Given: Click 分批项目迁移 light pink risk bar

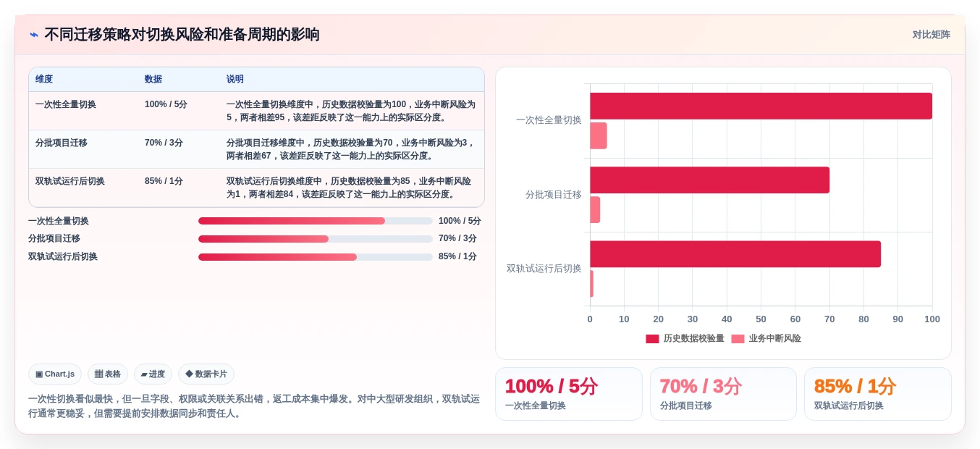Looking at the screenshot, I should click(x=595, y=209).
